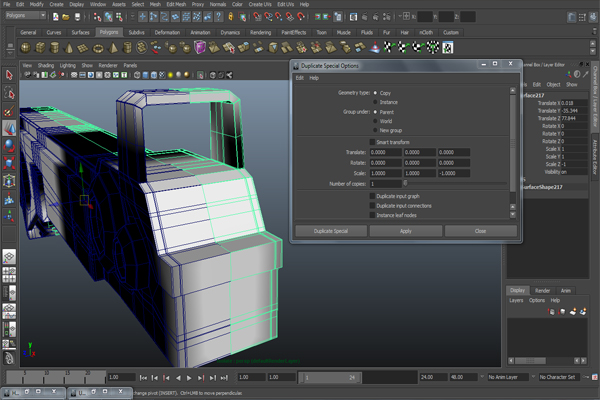The image size is (600, 400).
Task: Open the No Character Set dropdown
Action: (557, 377)
